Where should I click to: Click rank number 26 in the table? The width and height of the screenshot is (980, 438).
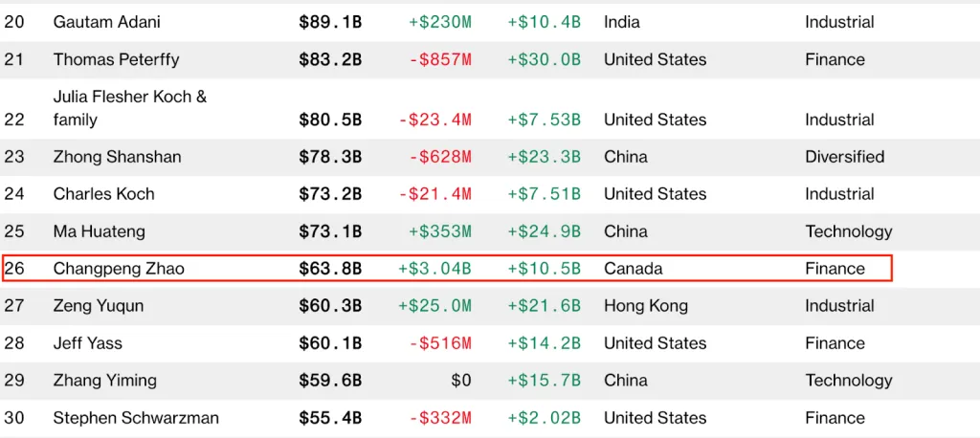14,269
